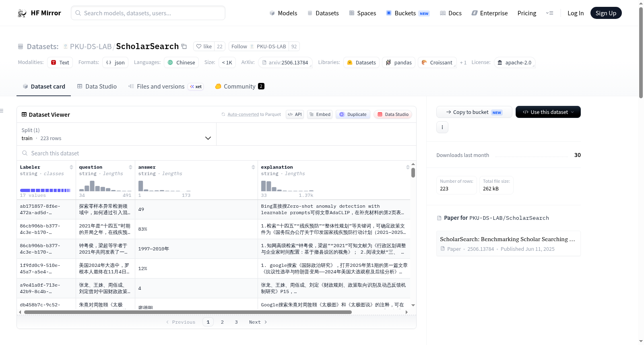644x345 pixels.
Task: Click the table horizontal scrollbar
Action: [x=188, y=312]
